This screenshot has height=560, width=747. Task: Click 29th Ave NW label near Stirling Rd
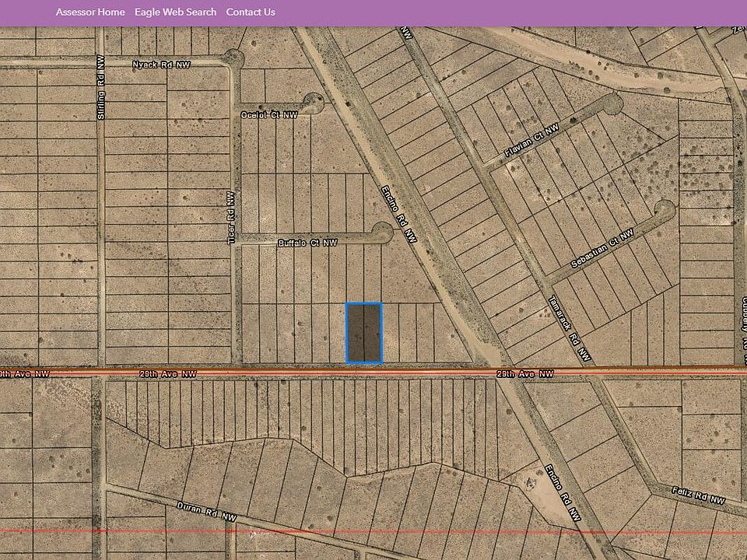click(168, 374)
